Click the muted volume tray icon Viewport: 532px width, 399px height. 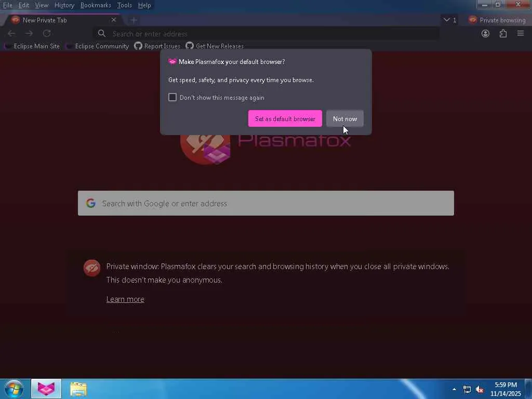480,389
